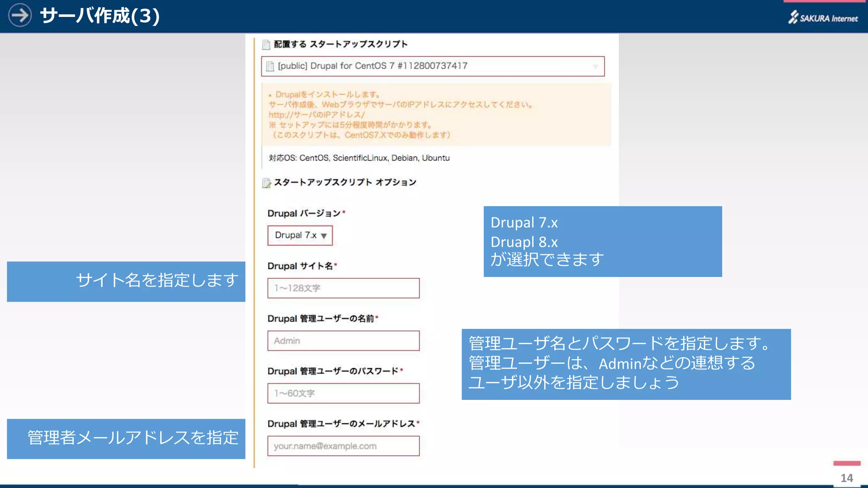
Task: Click the スタートアップスクリプト オプション heading
Action: [x=345, y=182]
